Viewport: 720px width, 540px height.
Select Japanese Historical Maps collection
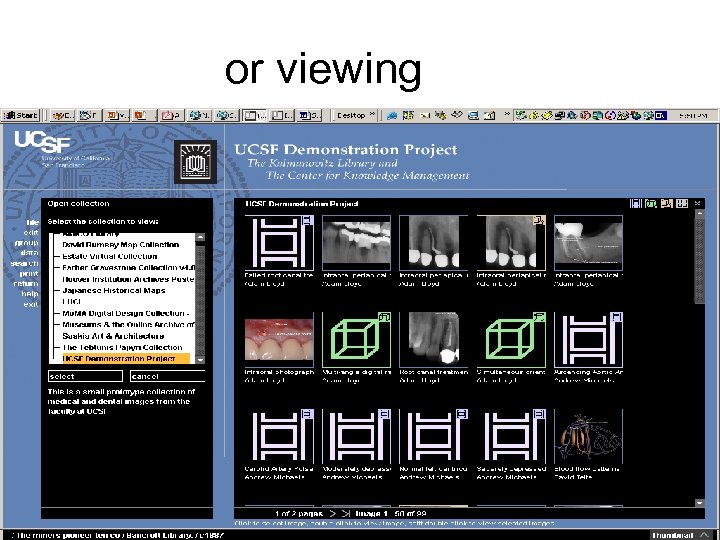pyautogui.click(x=114, y=290)
